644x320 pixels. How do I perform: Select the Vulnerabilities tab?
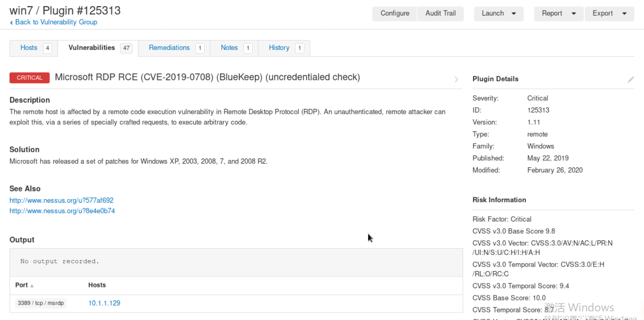91,48
